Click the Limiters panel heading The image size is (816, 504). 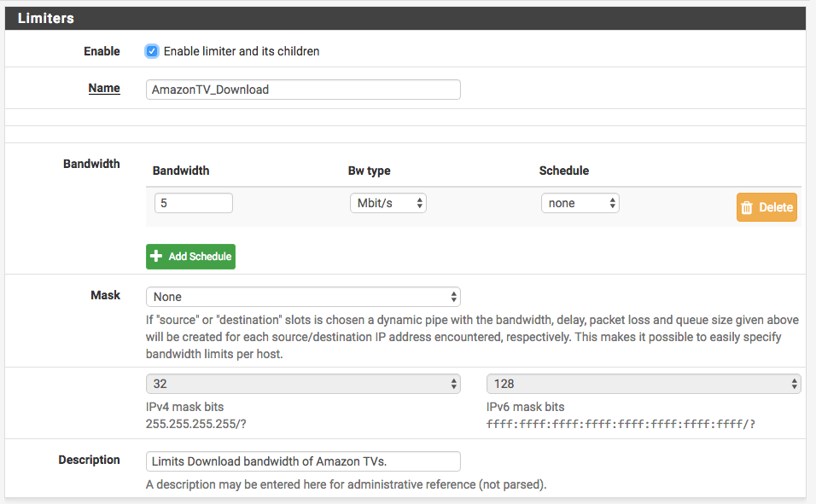(46, 18)
